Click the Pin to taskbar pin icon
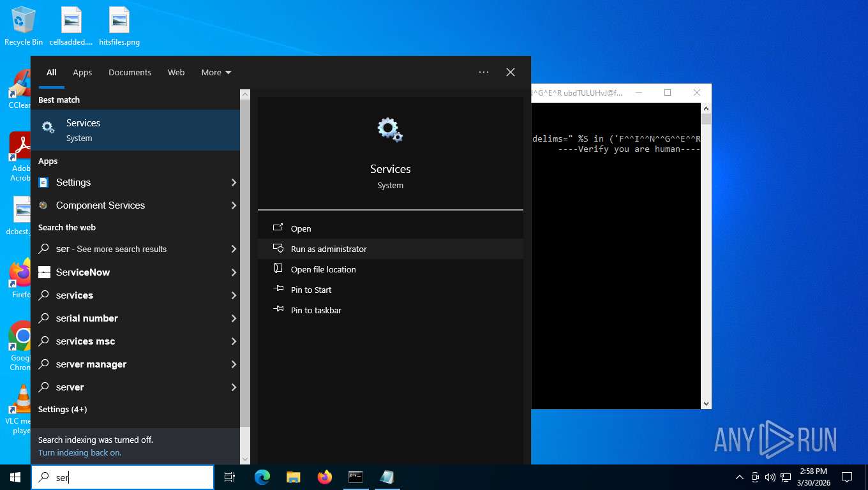The image size is (868, 490). [x=278, y=309]
